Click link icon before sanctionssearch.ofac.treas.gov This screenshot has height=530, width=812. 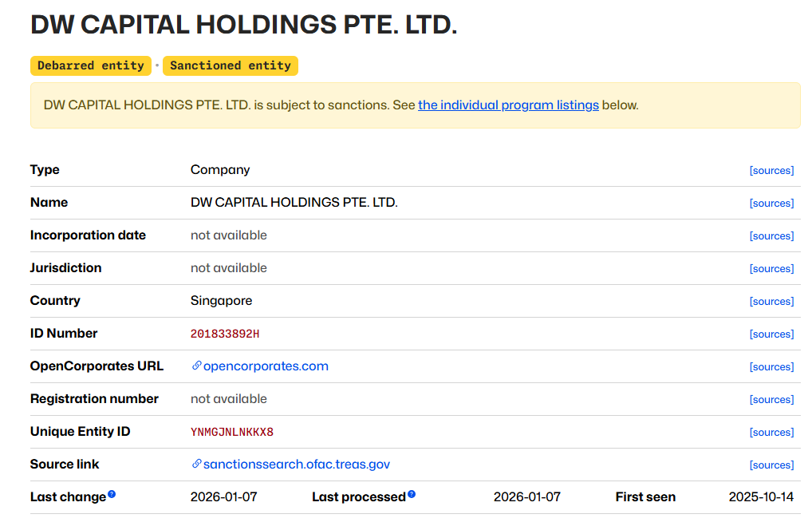click(x=196, y=465)
